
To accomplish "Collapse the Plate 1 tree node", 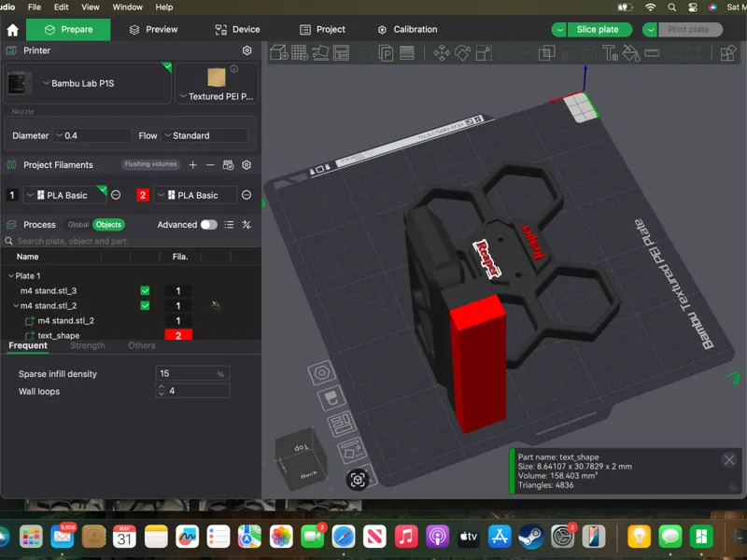I will point(11,275).
